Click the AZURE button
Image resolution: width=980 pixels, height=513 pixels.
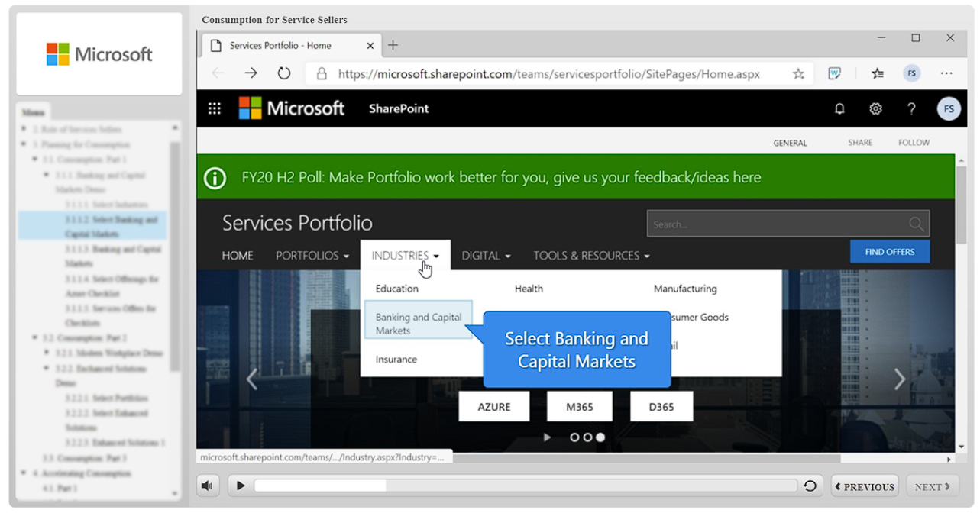click(x=494, y=407)
